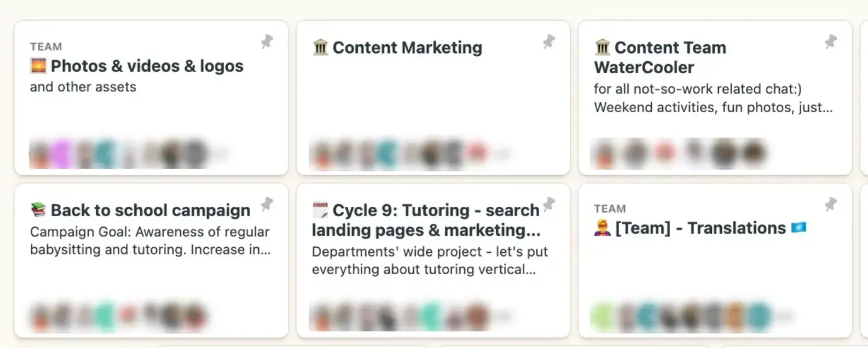Click sunrise emoji icon beside Photos & videos
This screenshot has height=348, width=868.
(x=39, y=66)
